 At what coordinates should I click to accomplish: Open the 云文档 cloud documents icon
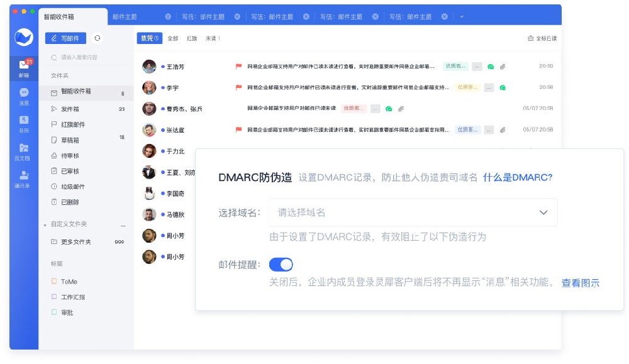coord(24,151)
